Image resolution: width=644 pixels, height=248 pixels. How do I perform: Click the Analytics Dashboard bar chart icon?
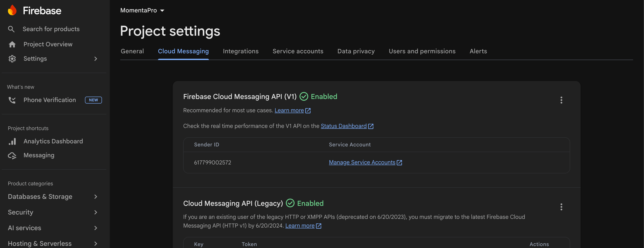point(12,141)
